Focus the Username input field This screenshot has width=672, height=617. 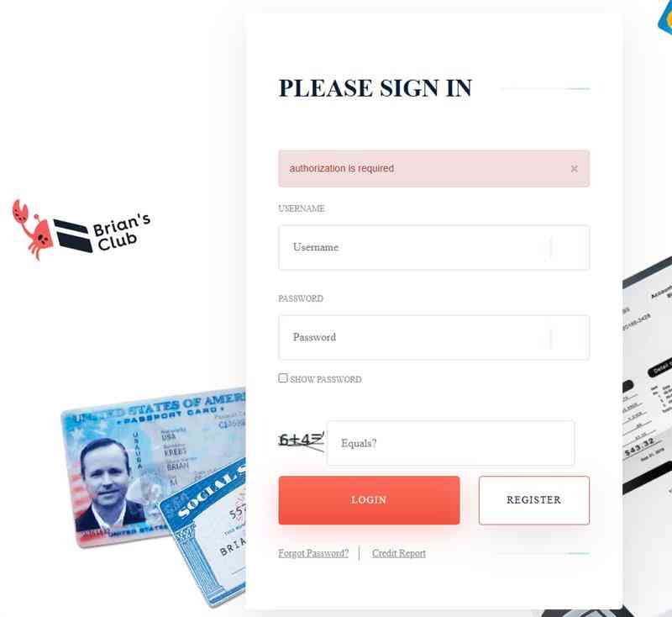coord(433,247)
